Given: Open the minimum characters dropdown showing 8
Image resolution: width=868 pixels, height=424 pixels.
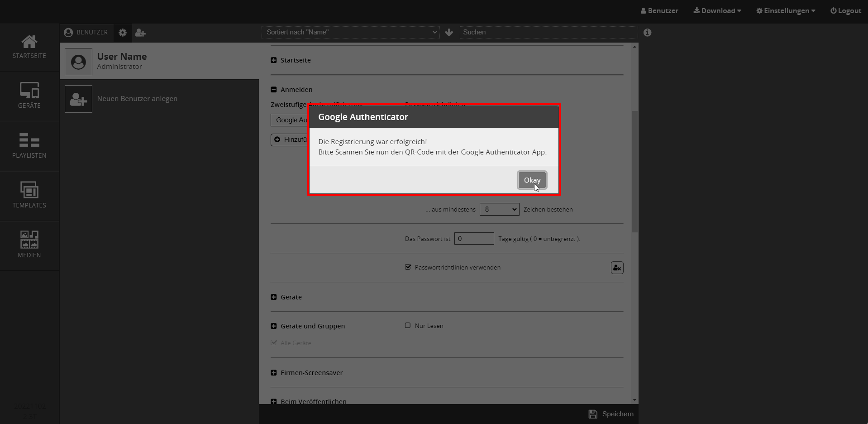Looking at the screenshot, I should click(x=499, y=209).
